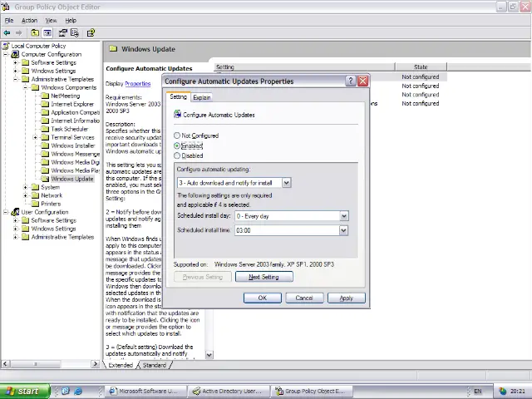This screenshot has width=532, height=399.
Task: Click the State column header
Action: [x=421, y=66]
